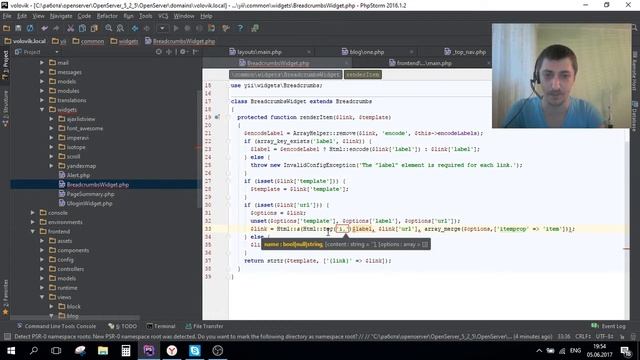Click the Undo toolbar icon

point(44,28)
